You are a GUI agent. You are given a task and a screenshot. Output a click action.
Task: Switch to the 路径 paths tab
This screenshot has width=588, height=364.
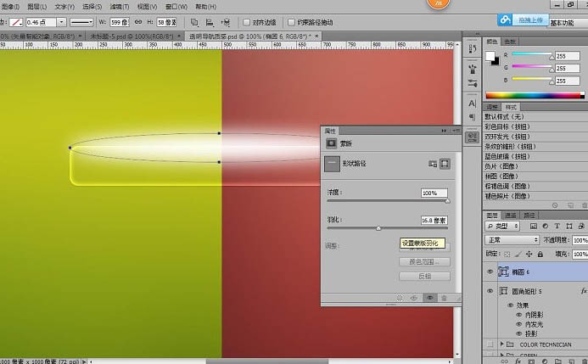click(529, 216)
